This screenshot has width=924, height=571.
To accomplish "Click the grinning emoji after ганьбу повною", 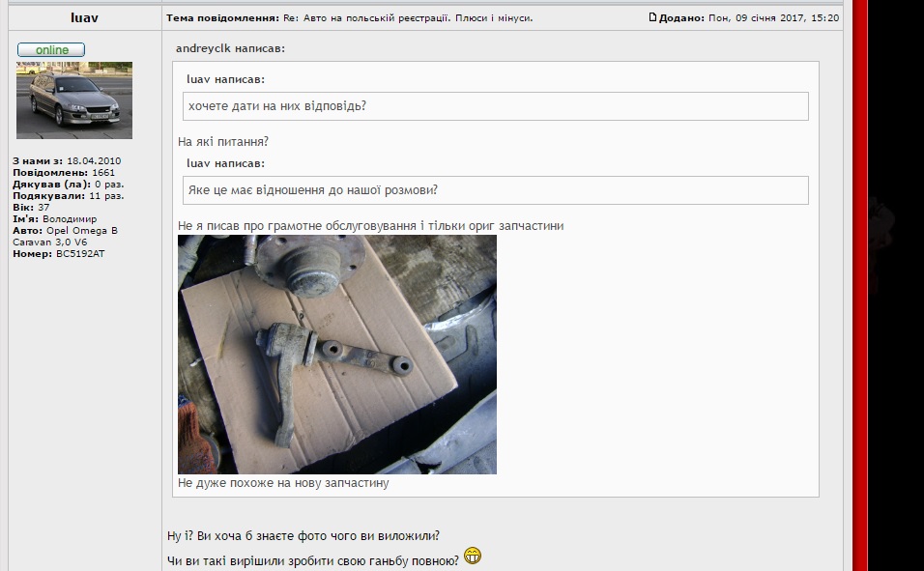I will [x=473, y=556].
